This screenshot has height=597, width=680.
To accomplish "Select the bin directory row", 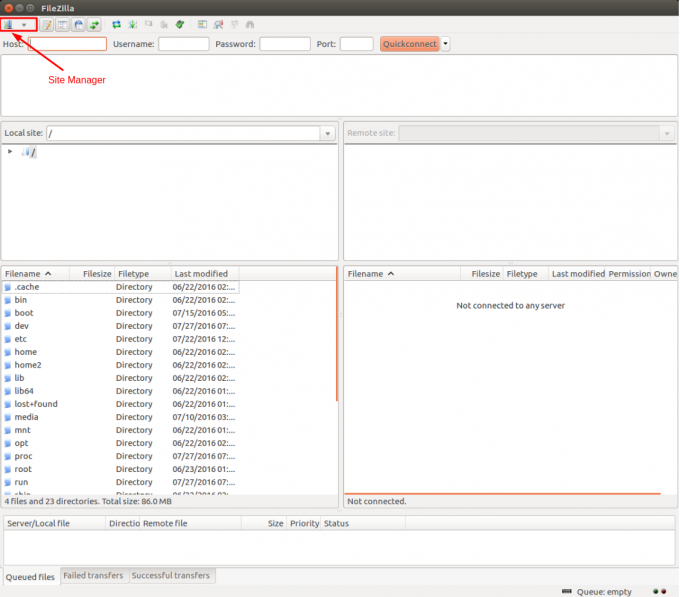I will click(121, 300).
